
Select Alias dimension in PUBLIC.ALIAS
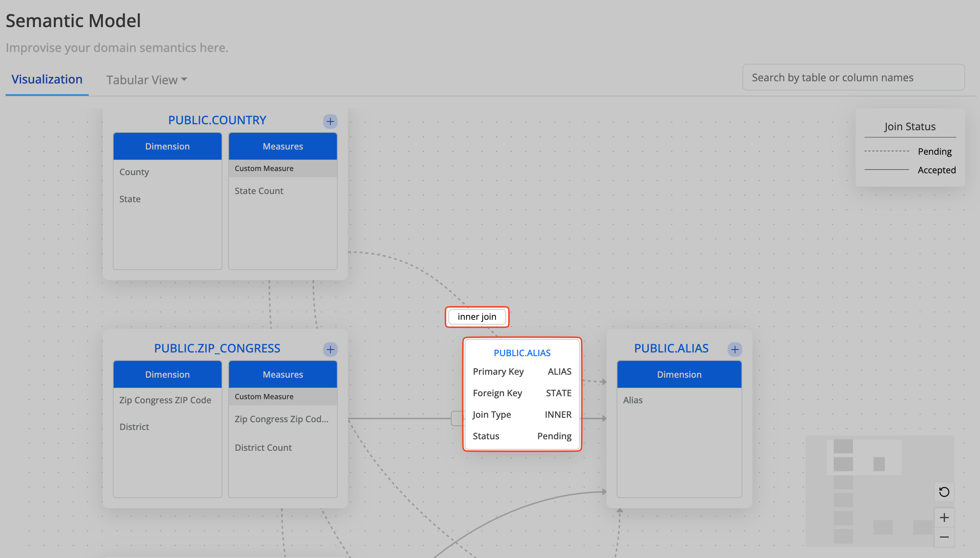click(633, 400)
